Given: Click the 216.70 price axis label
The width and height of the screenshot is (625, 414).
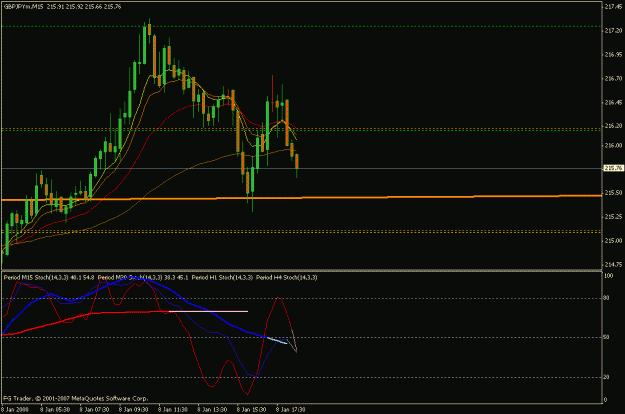Looking at the screenshot, I should 613,78.
